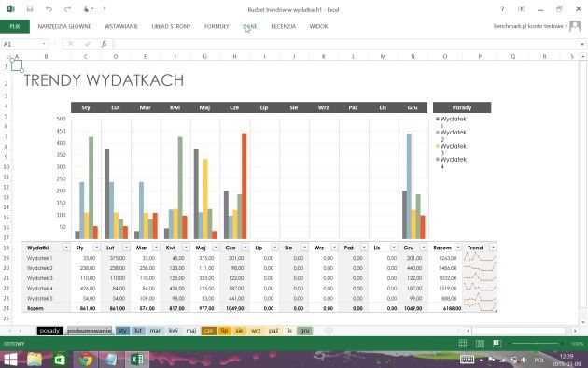This screenshot has width=588, height=368.
Task: Open the Trend column filter dropdown
Action: pyautogui.click(x=493, y=248)
